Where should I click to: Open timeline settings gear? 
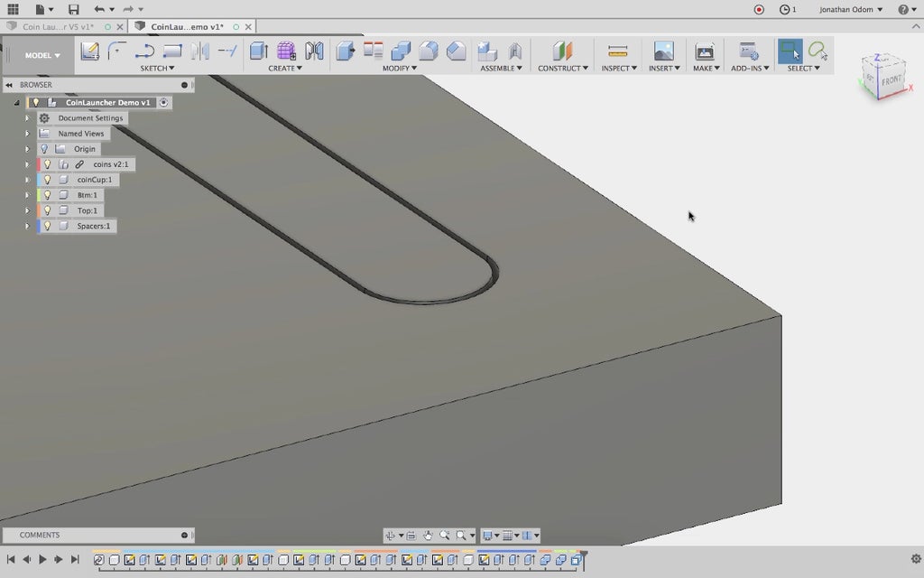click(915, 558)
